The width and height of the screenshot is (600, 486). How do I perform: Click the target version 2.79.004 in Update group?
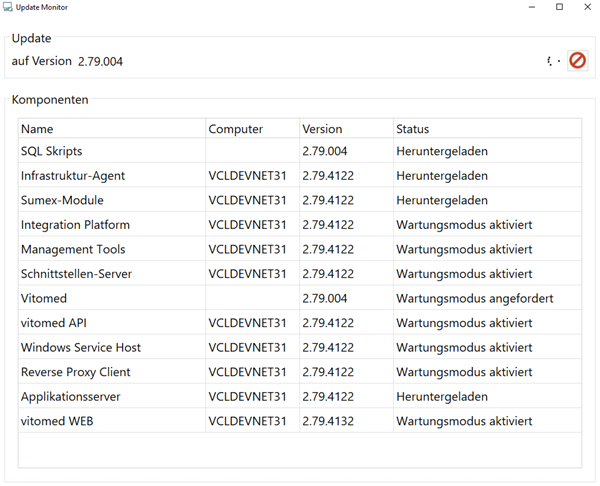[100, 61]
